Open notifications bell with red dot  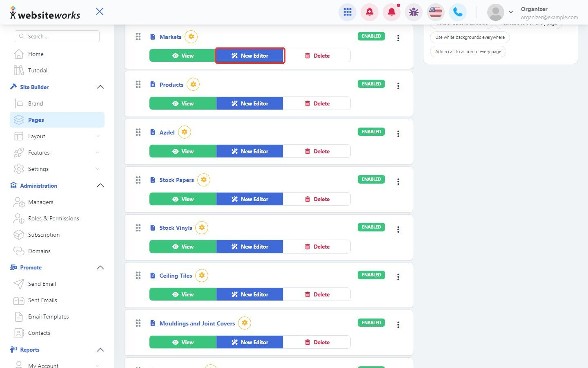(x=392, y=12)
